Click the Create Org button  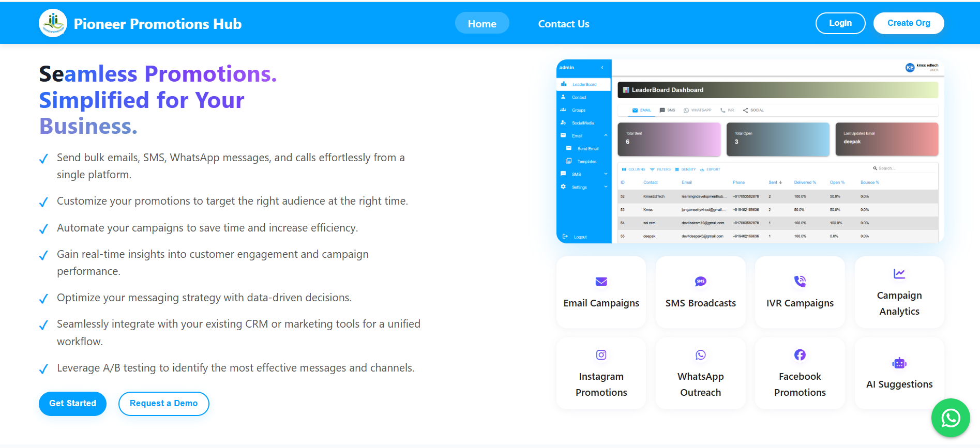coord(908,23)
